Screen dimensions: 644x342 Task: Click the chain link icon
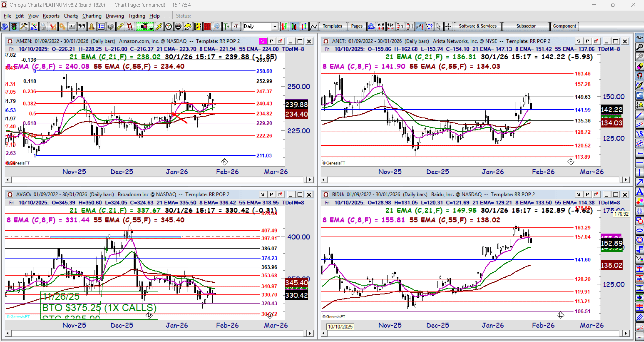pos(120,26)
